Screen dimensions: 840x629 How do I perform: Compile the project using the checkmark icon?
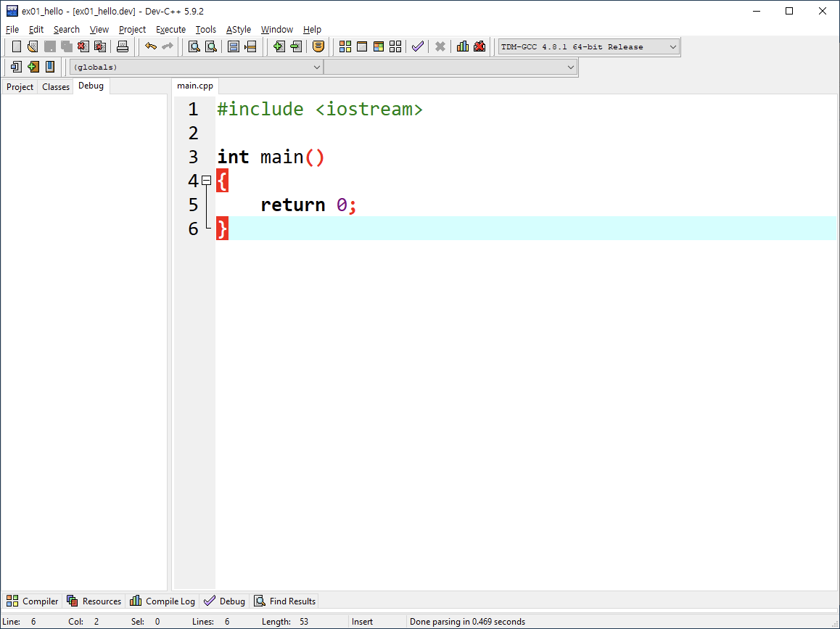coord(417,46)
